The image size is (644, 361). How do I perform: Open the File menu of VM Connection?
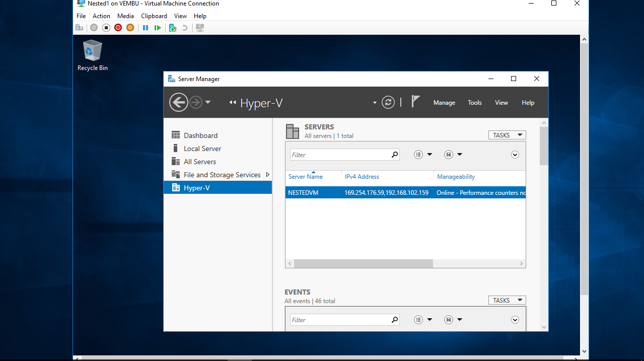point(81,16)
